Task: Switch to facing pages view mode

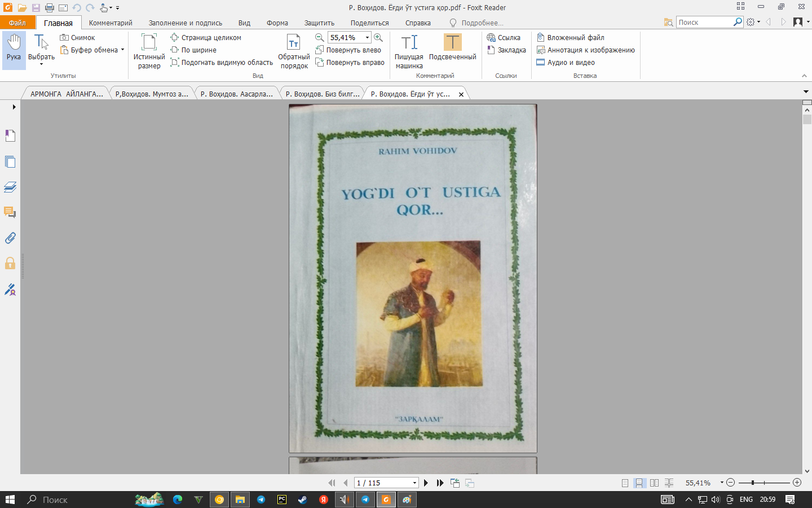Action: 654,483
